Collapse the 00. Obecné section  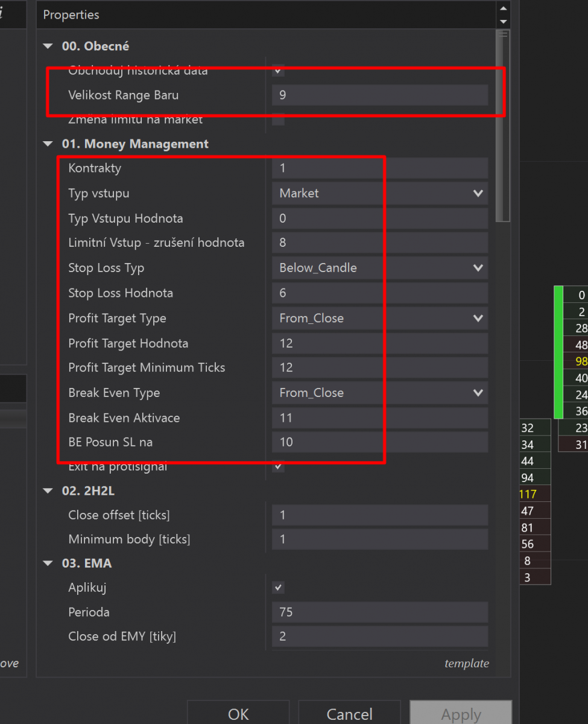48,46
